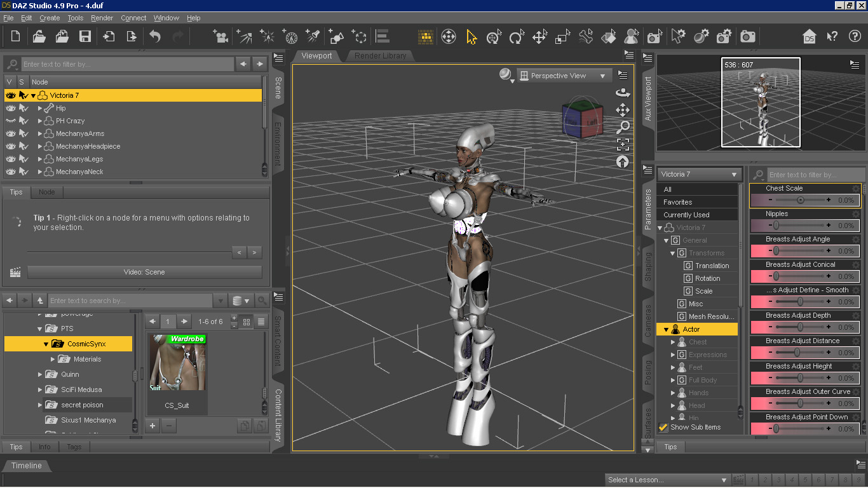Switch to the Render Library tab
This screenshot has height=488, width=868.
tap(380, 56)
